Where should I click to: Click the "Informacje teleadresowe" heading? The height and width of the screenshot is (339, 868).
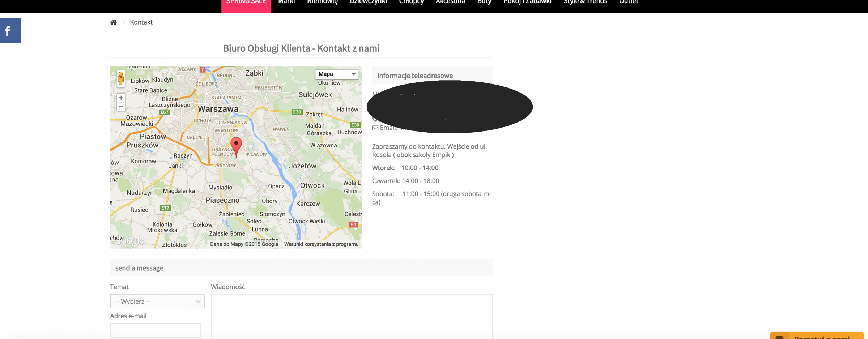pyautogui.click(x=415, y=76)
